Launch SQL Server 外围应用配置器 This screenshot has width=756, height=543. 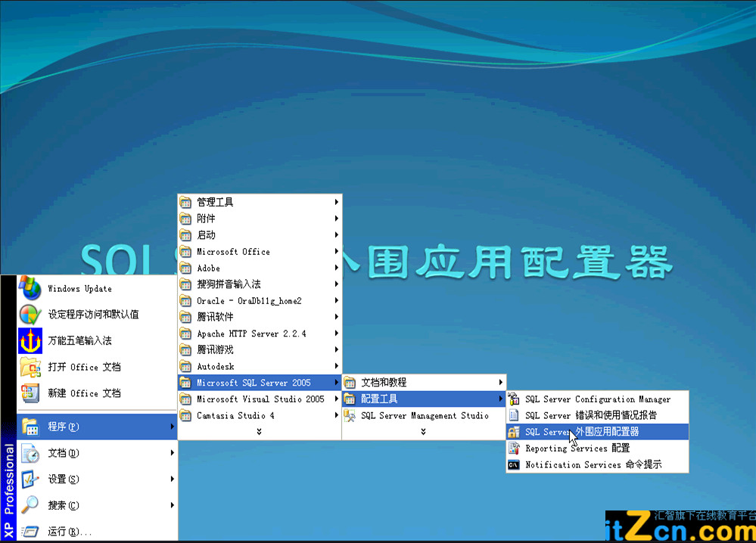597,432
